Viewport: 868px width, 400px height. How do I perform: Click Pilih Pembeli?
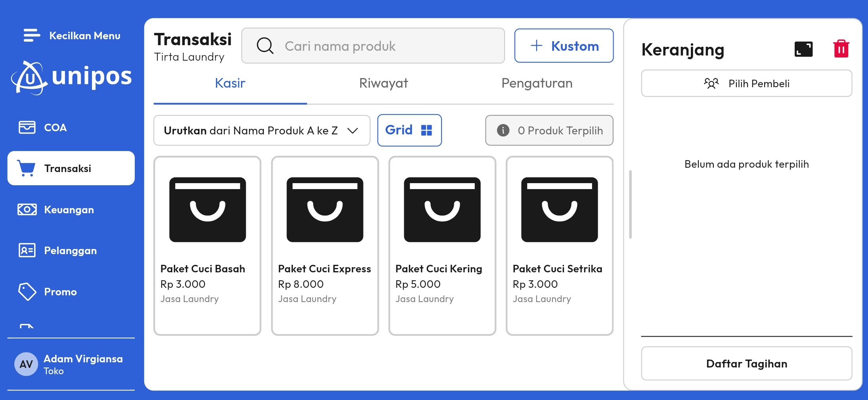[747, 83]
